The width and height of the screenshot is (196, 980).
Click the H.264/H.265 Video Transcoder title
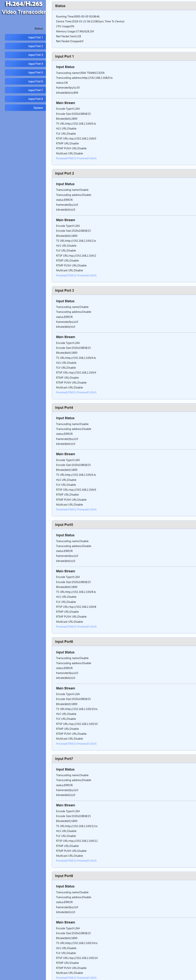click(x=24, y=8)
